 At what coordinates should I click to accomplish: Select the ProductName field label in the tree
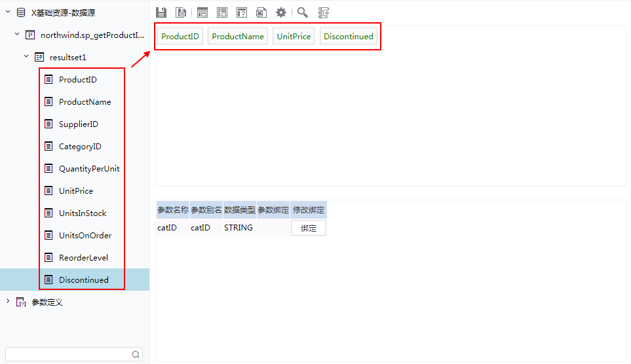pos(85,101)
